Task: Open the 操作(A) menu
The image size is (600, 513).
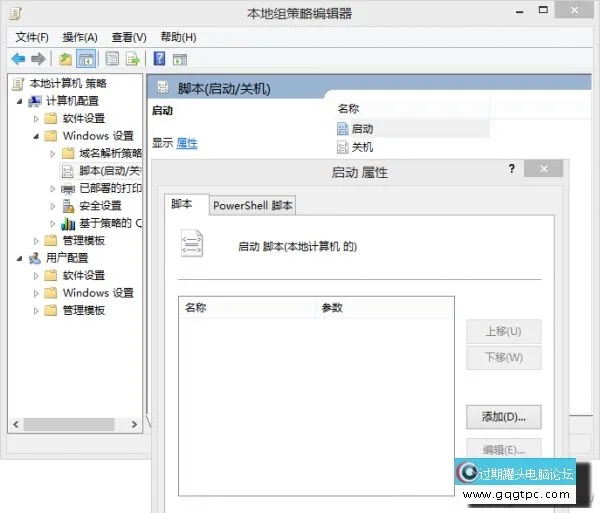Action: (x=80, y=37)
